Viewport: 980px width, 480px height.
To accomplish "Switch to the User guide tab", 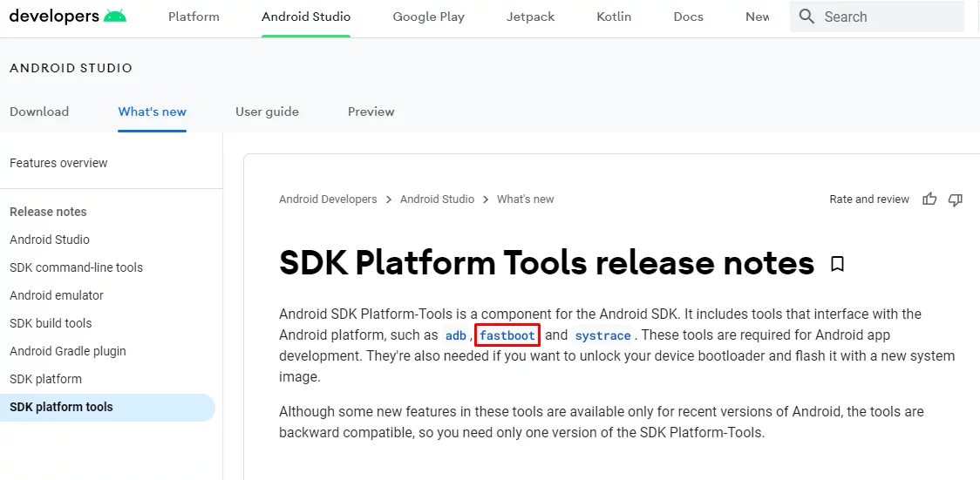I will pyautogui.click(x=267, y=112).
